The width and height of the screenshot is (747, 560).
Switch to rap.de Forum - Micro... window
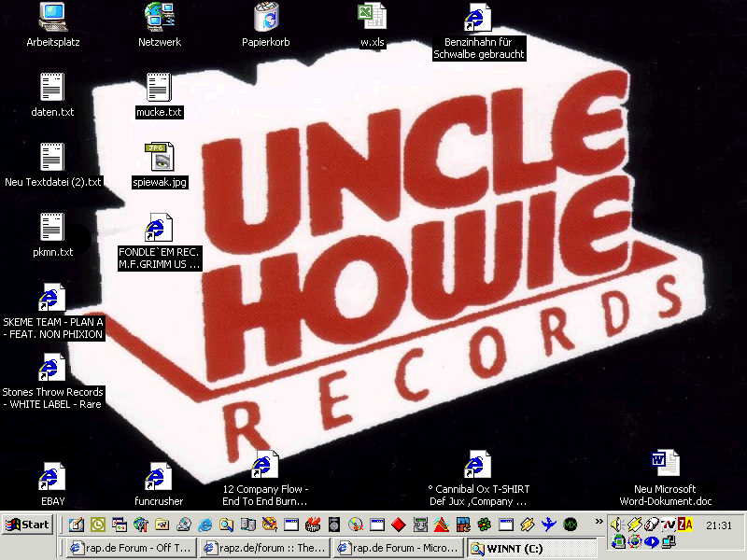click(x=399, y=548)
